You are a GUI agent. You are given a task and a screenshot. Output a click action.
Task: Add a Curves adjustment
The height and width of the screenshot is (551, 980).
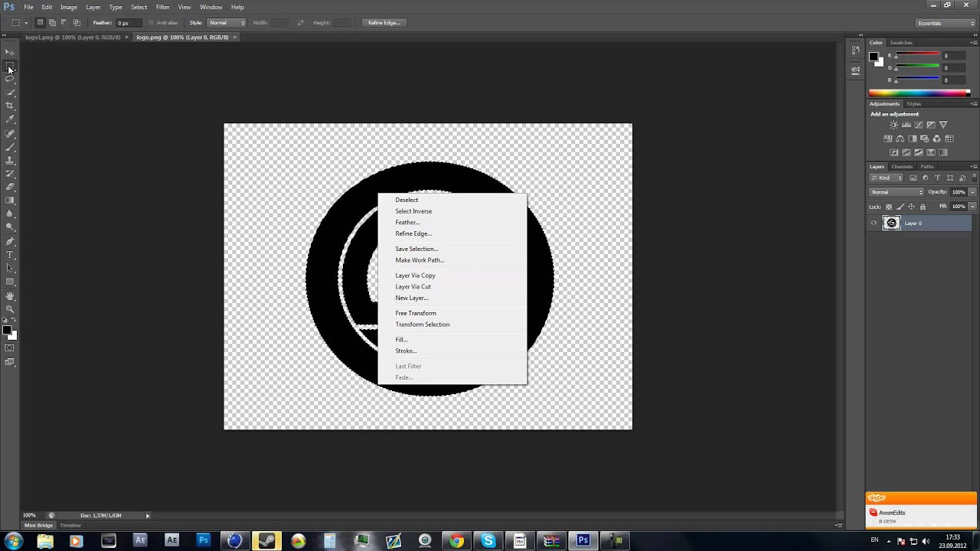(919, 125)
